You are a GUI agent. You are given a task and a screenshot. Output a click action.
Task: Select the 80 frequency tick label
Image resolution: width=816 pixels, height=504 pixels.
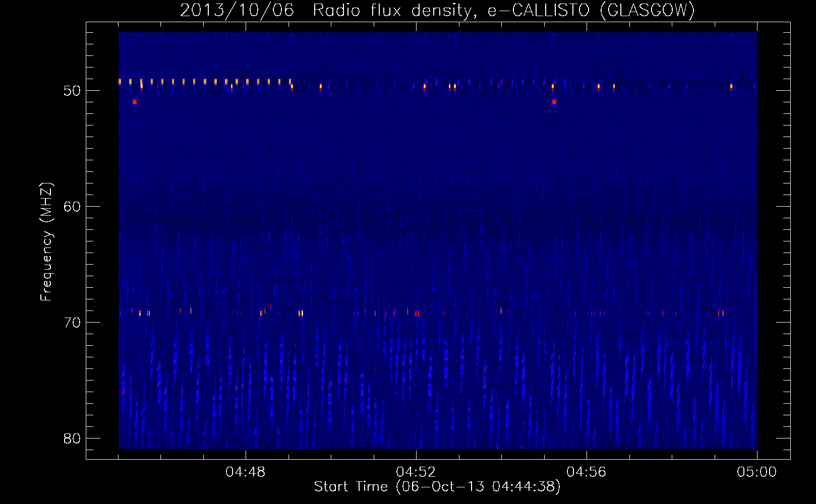(72, 438)
